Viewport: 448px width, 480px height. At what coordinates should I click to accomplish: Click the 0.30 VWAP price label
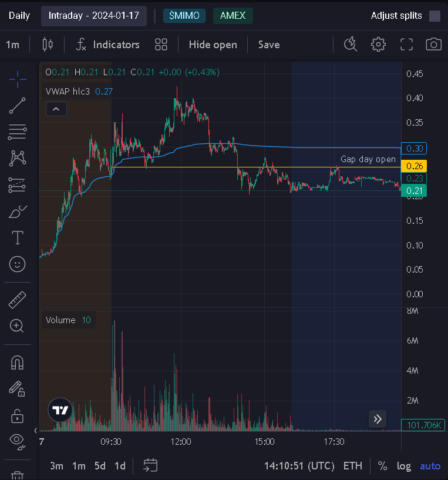(414, 149)
